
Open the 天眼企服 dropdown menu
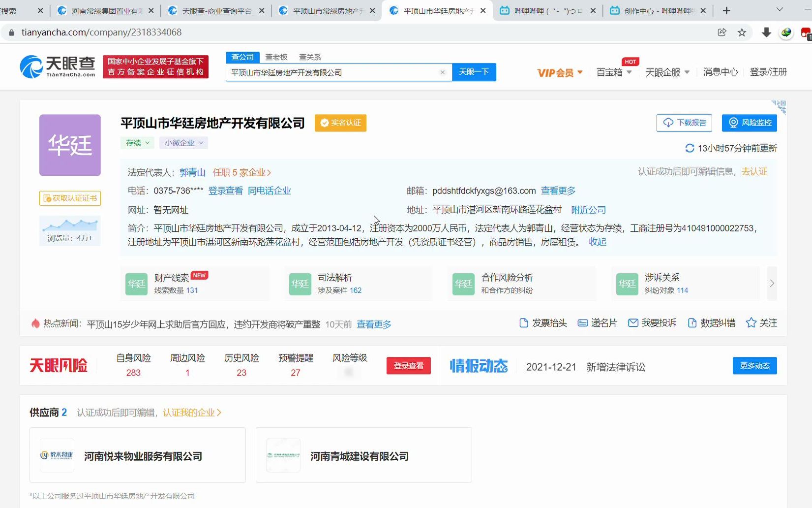coord(667,72)
